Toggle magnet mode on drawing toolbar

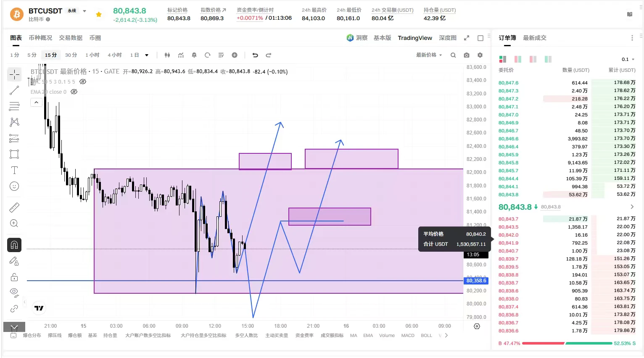tap(14, 245)
